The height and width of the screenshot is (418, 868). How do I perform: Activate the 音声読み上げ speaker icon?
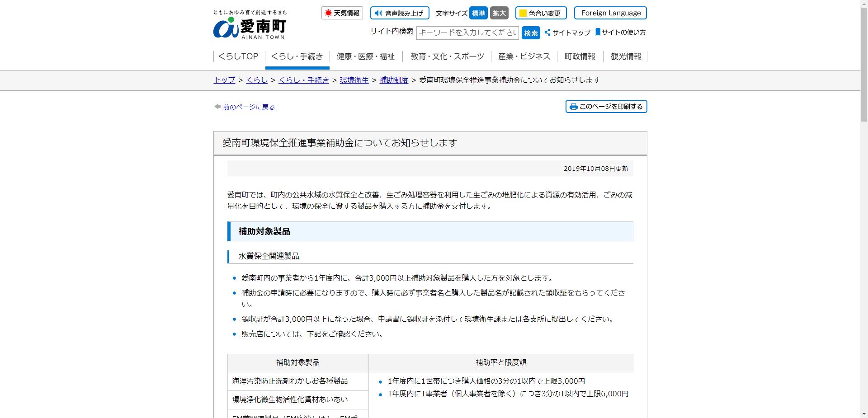[x=378, y=13]
